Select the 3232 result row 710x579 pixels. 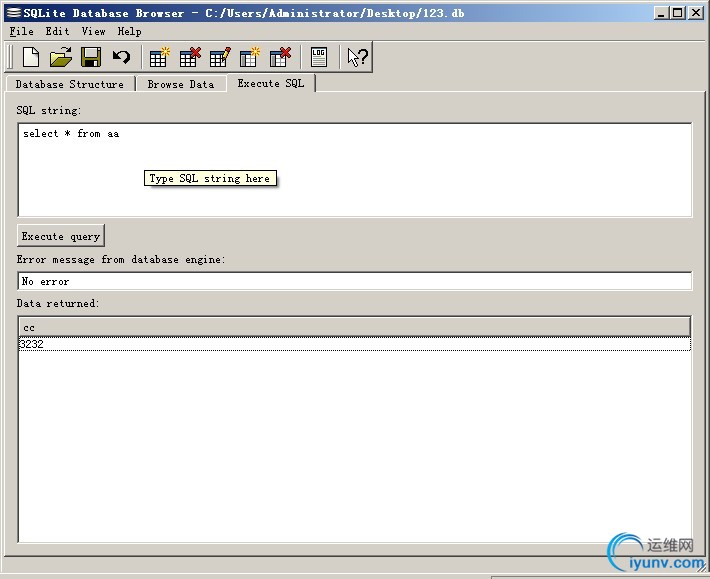pyautogui.click(x=355, y=344)
